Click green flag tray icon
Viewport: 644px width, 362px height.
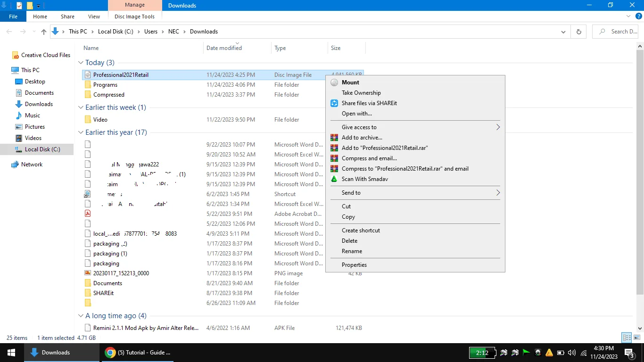[x=526, y=353]
